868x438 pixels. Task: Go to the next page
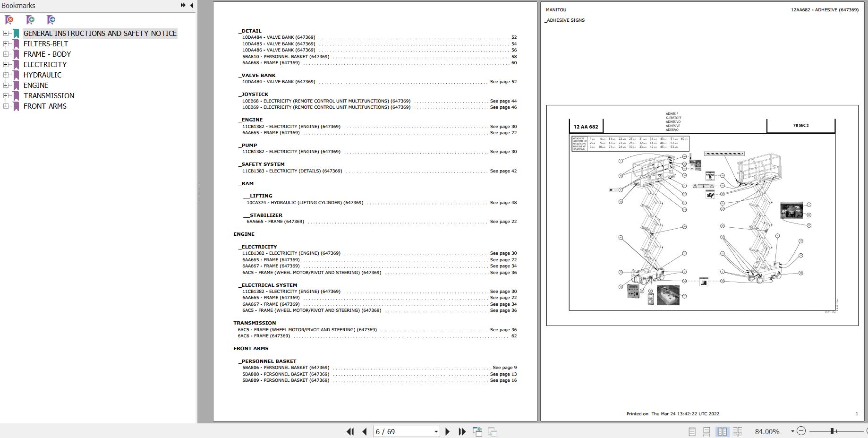[448, 431]
